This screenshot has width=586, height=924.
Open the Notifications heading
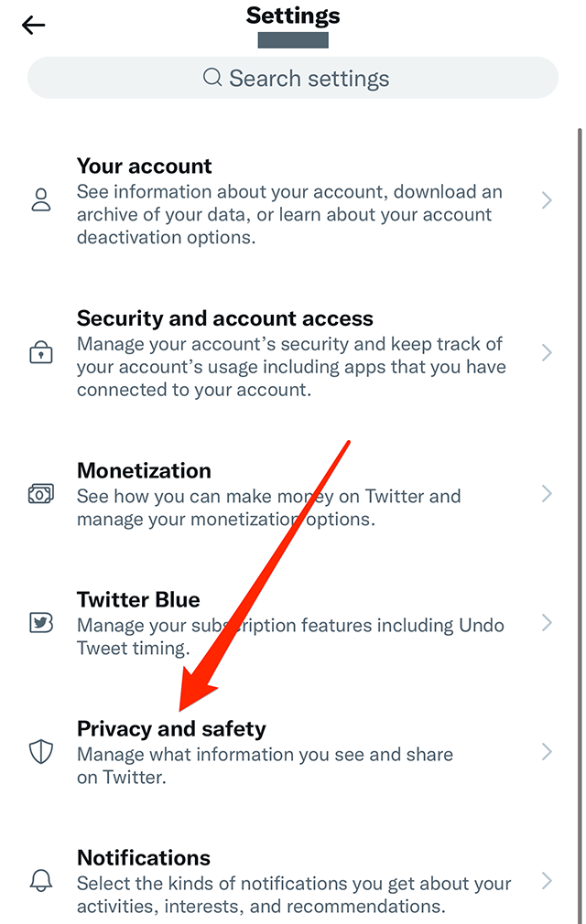[144, 858]
